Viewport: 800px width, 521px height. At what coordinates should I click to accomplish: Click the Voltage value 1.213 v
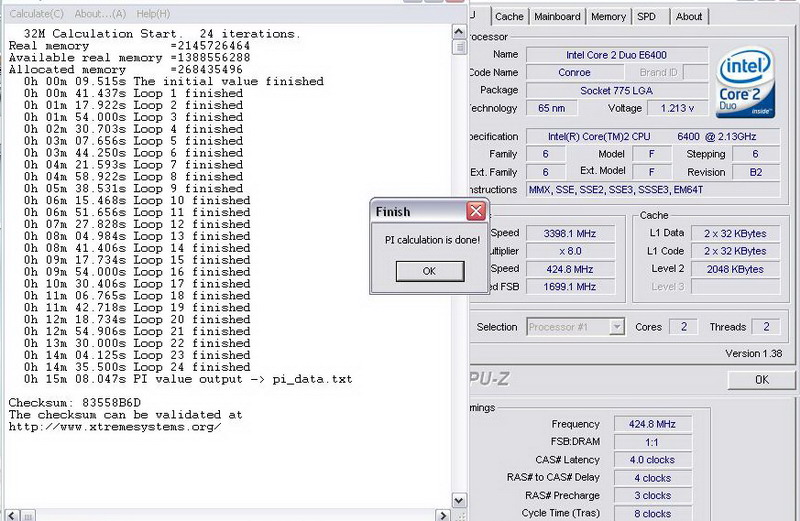(x=678, y=108)
